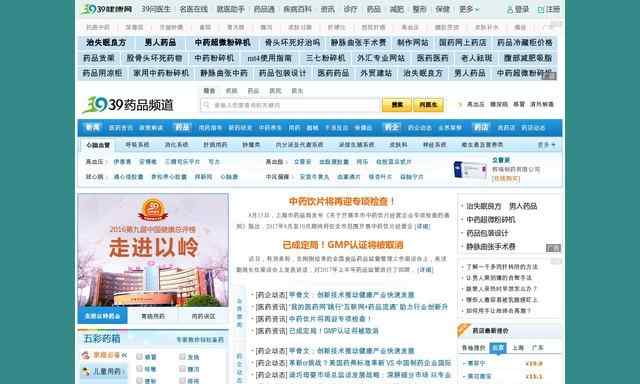Select the 上海 price tab
The height and width of the screenshot is (384, 640).
tap(518, 348)
